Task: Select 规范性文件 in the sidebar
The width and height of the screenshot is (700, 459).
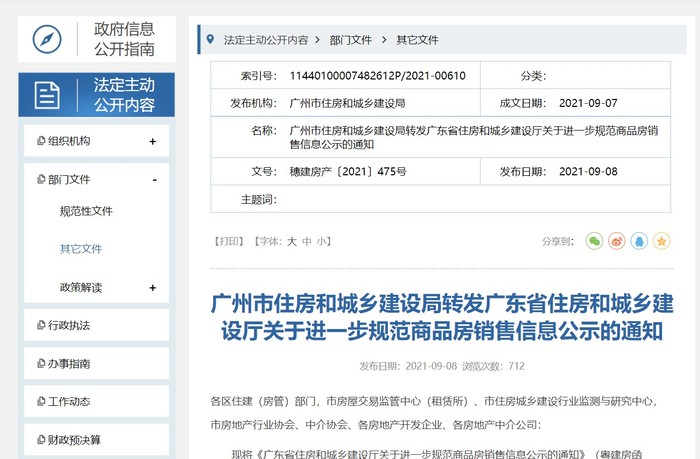Action: click(86, 211)
